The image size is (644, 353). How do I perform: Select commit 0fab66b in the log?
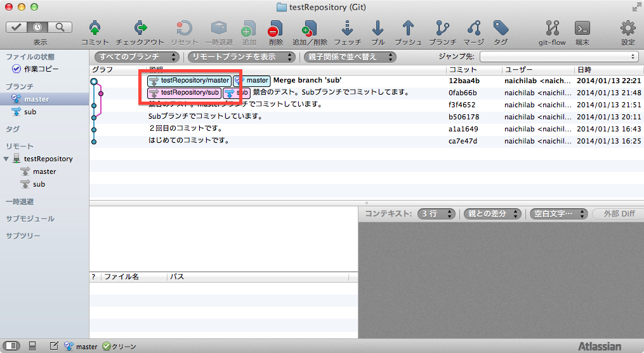tap(366, 93)
